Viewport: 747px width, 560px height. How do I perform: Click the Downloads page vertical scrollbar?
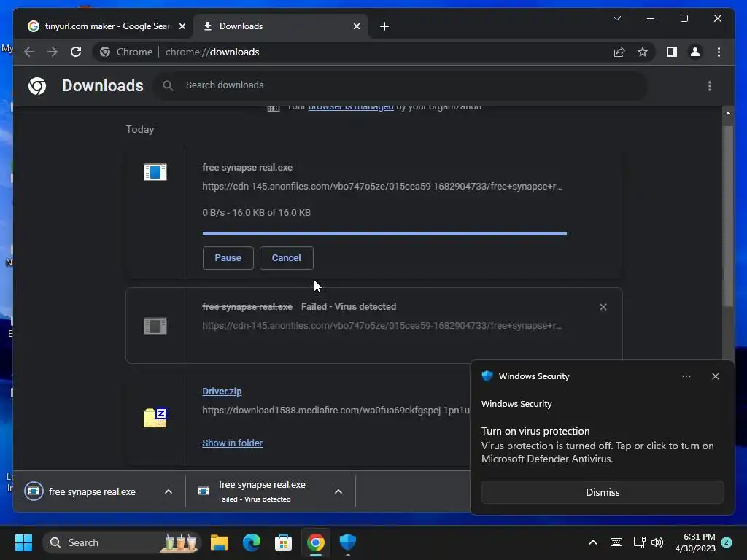point(728,214)
